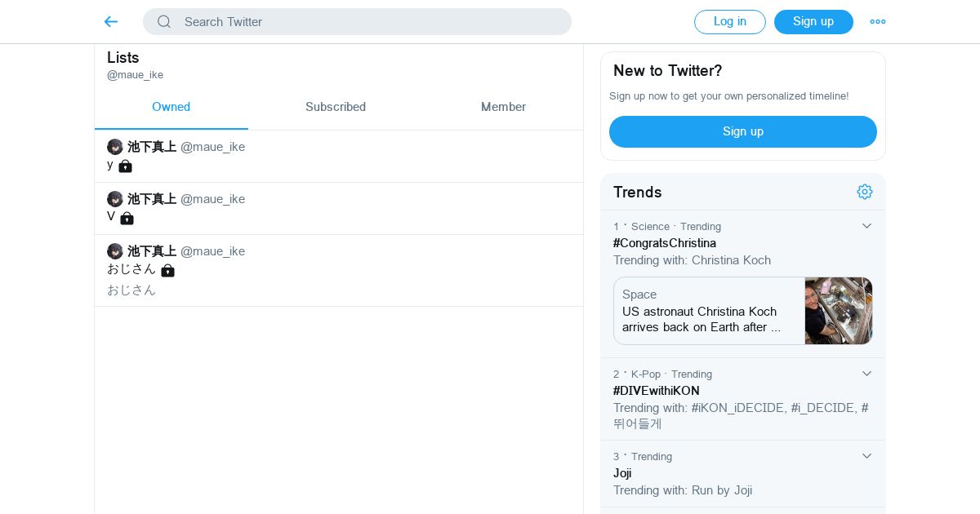Expand options for #DIVEwithiKON trend
Image resolution: width=980 pixels, height=514 pixels.
[x=867, y=374]
